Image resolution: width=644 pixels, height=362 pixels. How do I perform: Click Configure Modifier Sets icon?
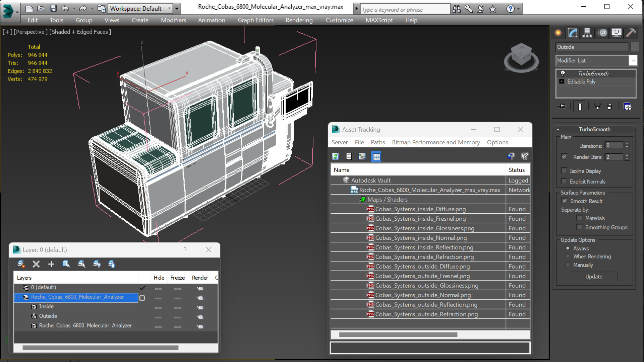point(627,106)
